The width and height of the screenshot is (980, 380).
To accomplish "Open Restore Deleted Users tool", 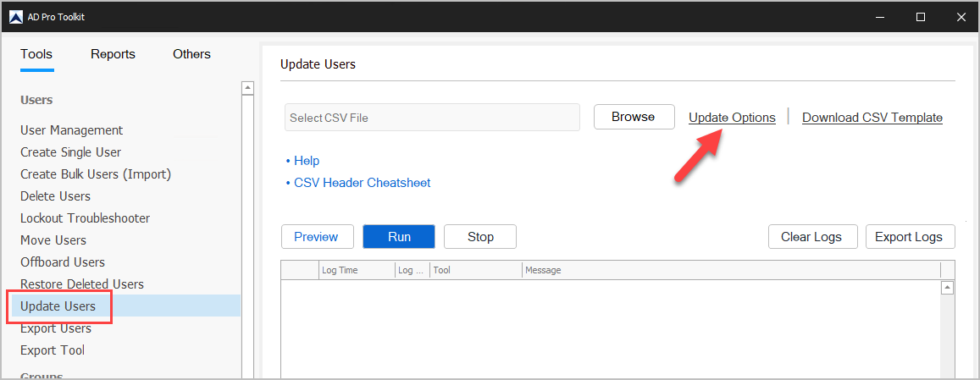I will [82, 284].
